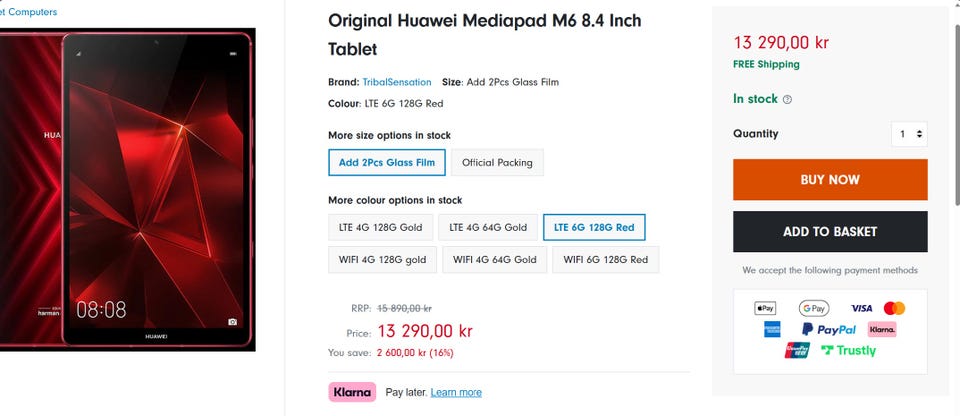The image size is (960, 416).
Task: Open the Quantity selector dropdown
Action: (x=910, y=134)
